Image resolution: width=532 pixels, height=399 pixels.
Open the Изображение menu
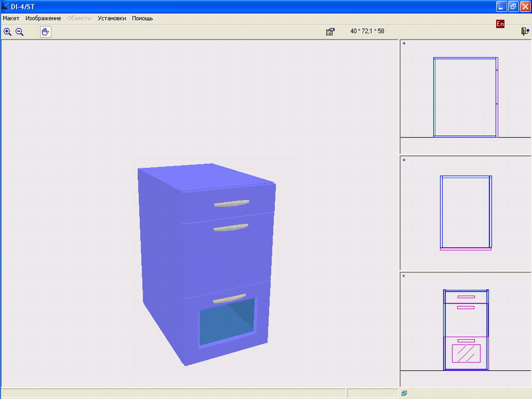pyautogui.click(x=43, y=18)
